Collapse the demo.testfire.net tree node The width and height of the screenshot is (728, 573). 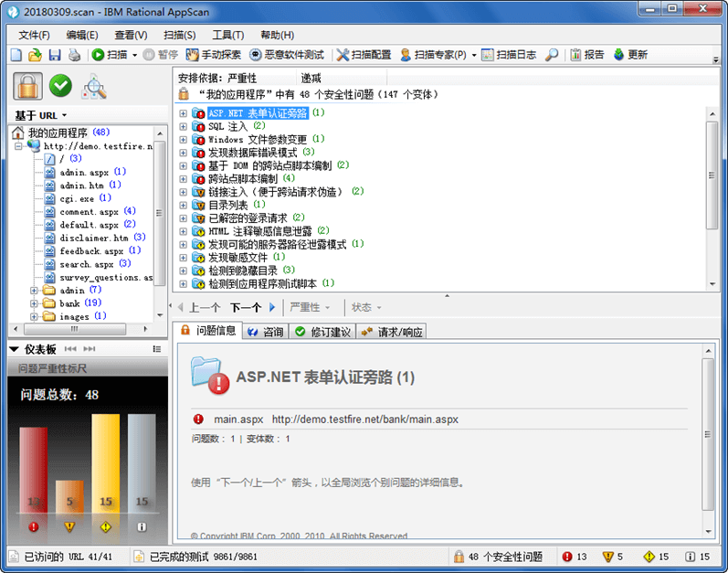point(18,146)
